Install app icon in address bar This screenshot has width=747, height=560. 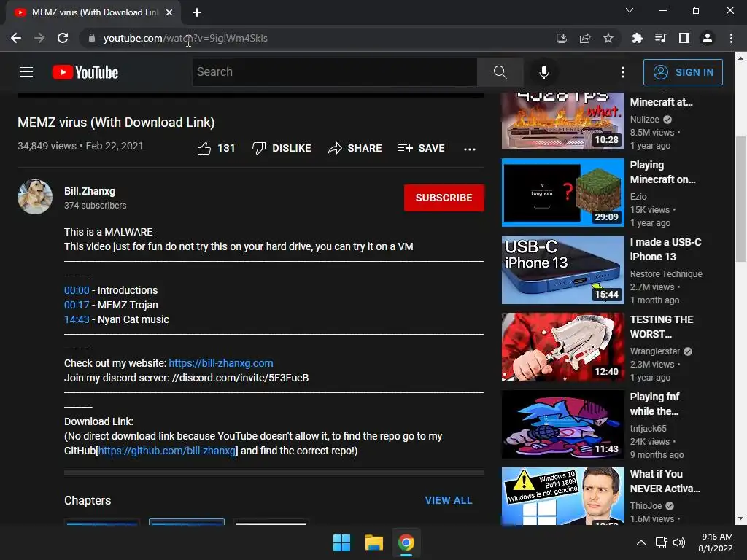tap(562, 38)
